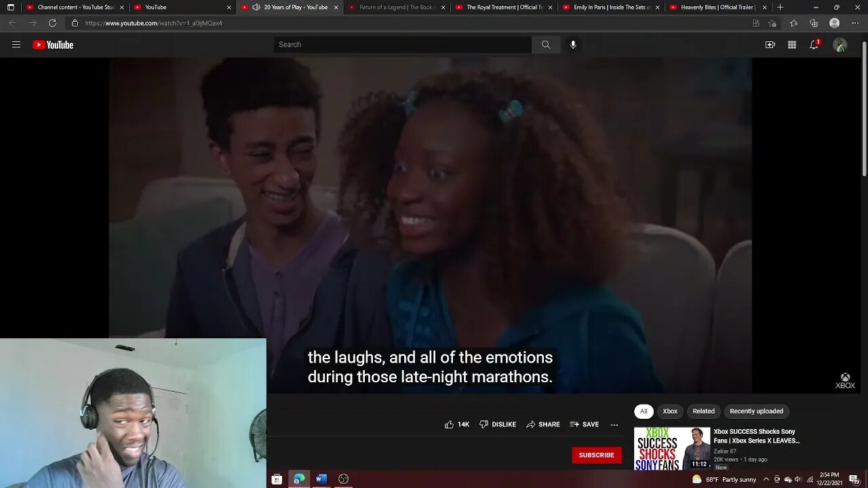Add this page to favorites star
The width and height of the screenshot is (868, 488).
[772, 23]
